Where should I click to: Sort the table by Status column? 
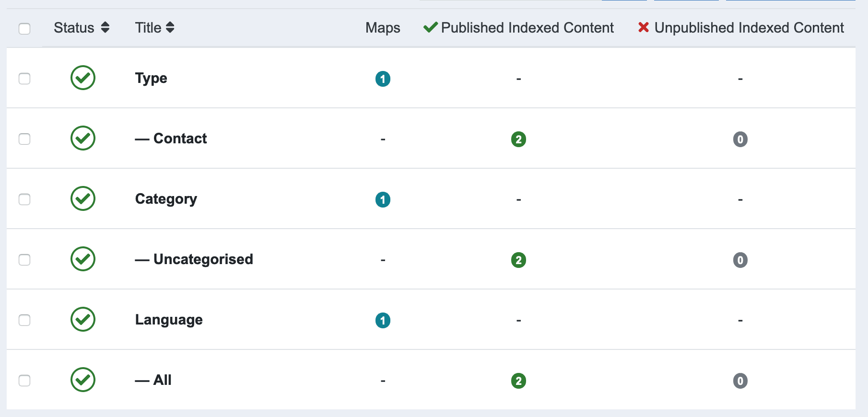(82, 28)
